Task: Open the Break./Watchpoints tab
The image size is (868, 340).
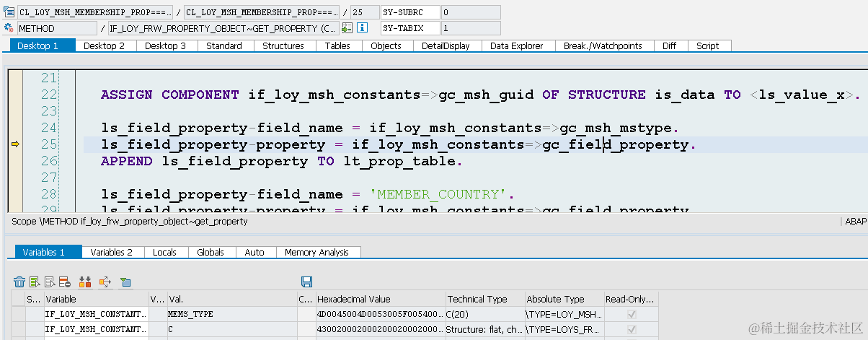Action: pyautogui.click(x=603, y=45)
